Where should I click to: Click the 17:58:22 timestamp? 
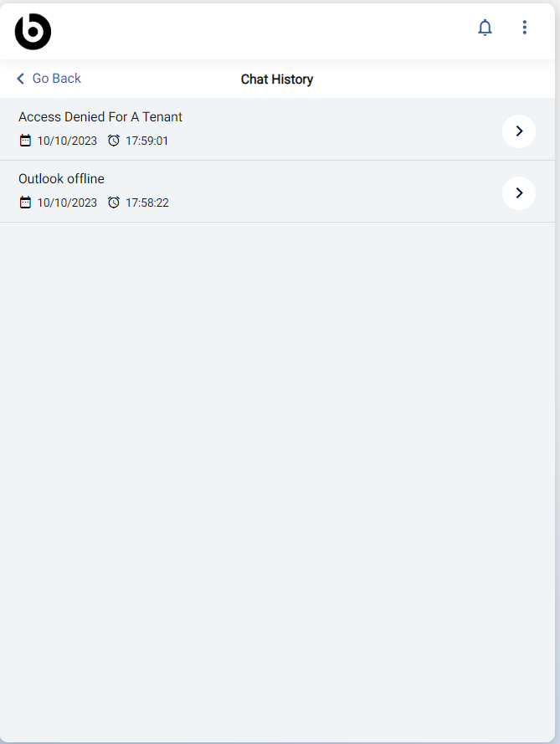(x=146, y=203)
